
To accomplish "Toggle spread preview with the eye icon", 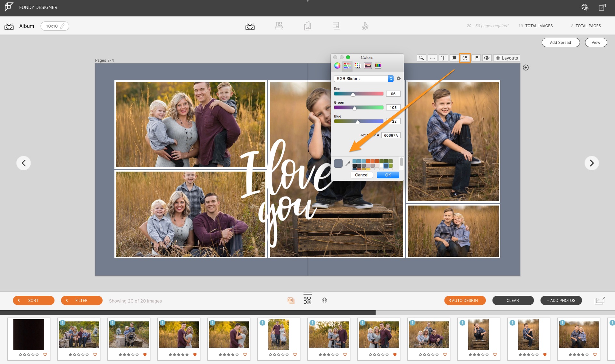I will pos(487,58).
